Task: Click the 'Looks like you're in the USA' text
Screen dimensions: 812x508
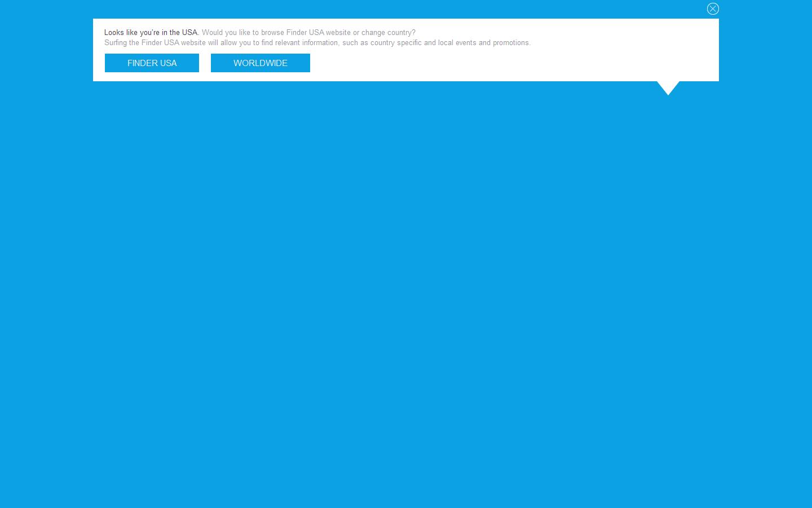Action: 149,32
